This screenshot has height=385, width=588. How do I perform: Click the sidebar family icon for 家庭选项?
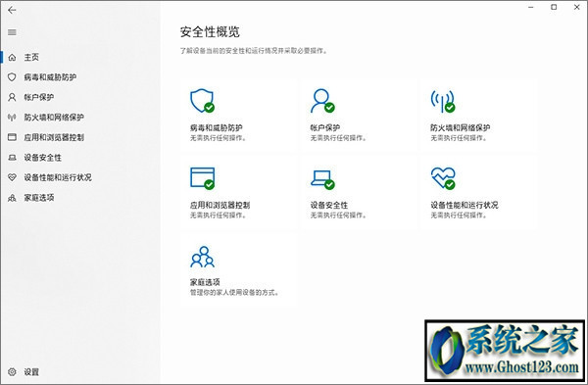point(12,198)
